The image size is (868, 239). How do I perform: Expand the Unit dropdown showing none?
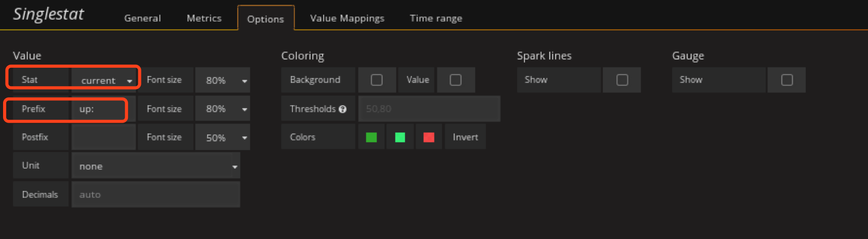pyautogui.click(x=155, y=166)
